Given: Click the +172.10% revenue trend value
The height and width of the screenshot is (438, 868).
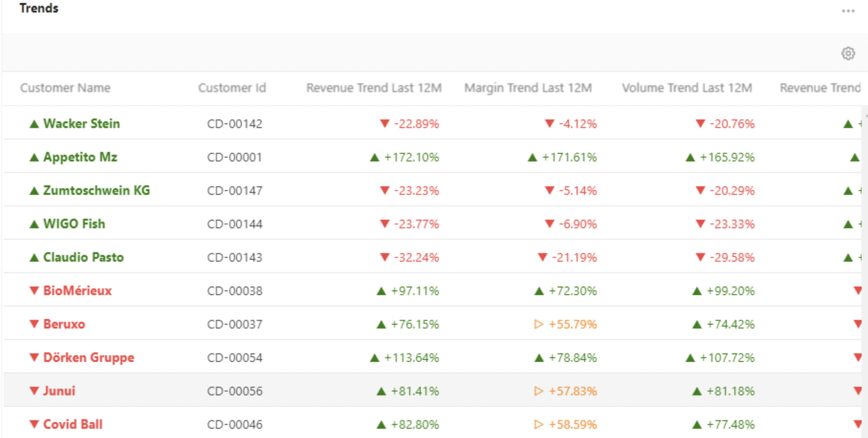Looking at the screenshot, I should [x=411, y=158].
